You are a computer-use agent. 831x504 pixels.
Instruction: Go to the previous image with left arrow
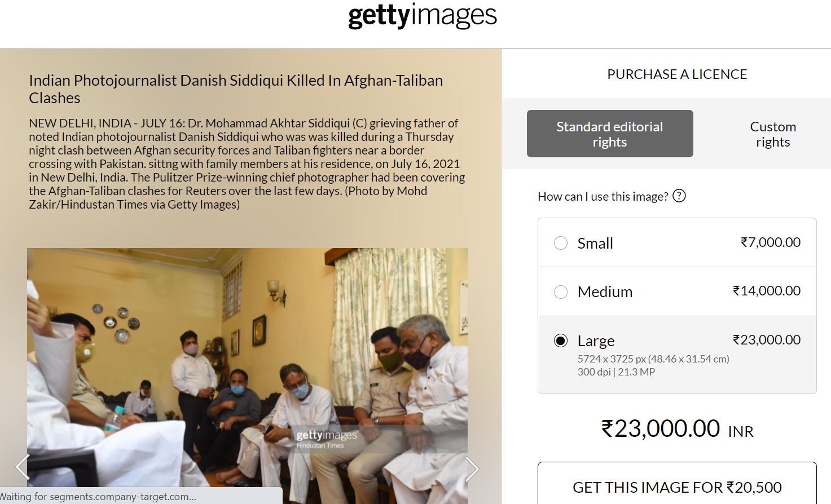[x=22, y=467]
